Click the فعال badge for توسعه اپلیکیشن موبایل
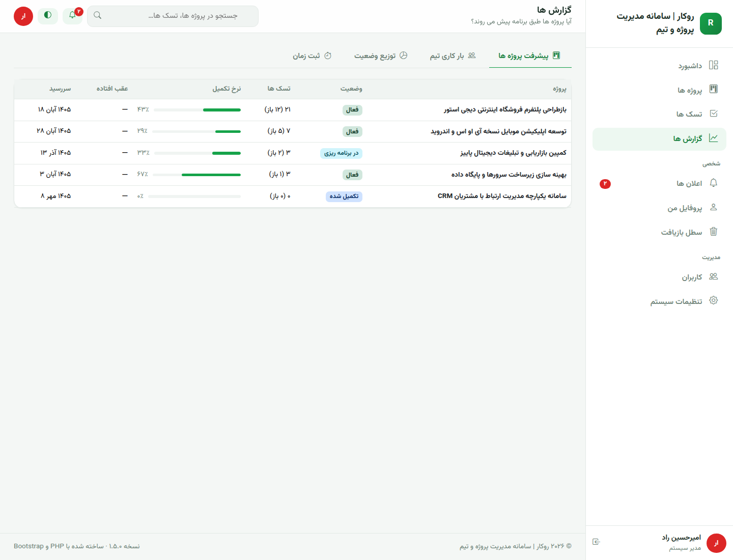This screenshot has width=733, height=560. point(352,131)
